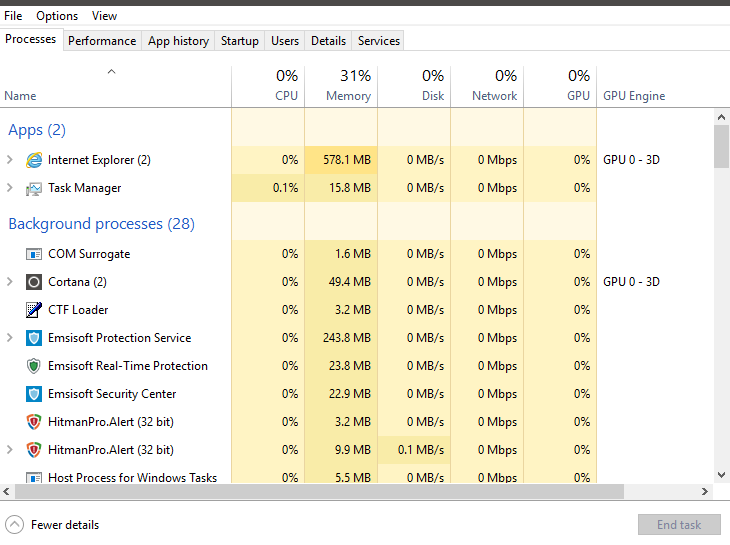Open the Startup tab

pos(239,41)
